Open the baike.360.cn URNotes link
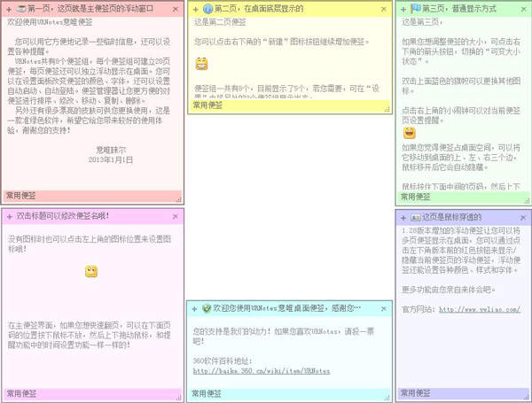Viewport: 532px width, 403px height. pyautogui.click(x=262, y=371)
